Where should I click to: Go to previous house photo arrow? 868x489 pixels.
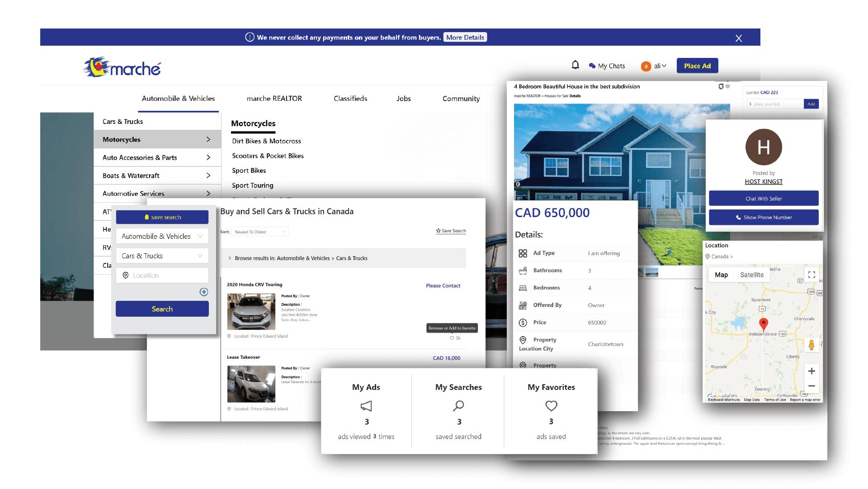tap(518, 184)
